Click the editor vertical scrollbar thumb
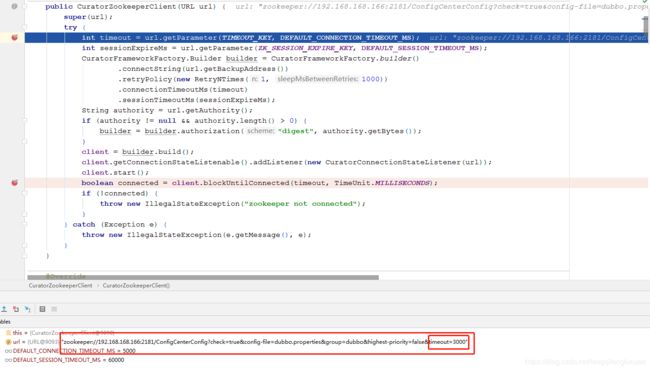This screenshot has height=370, width=650. point(645,24)
